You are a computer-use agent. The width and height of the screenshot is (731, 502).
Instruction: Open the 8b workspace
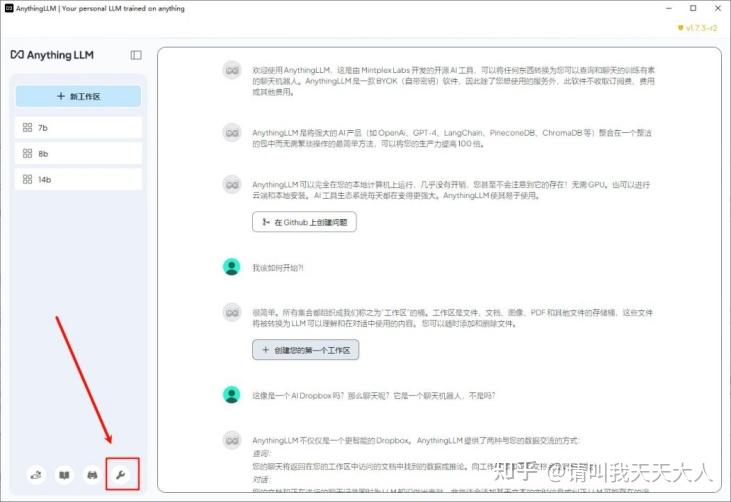click(x=78, y=154)
